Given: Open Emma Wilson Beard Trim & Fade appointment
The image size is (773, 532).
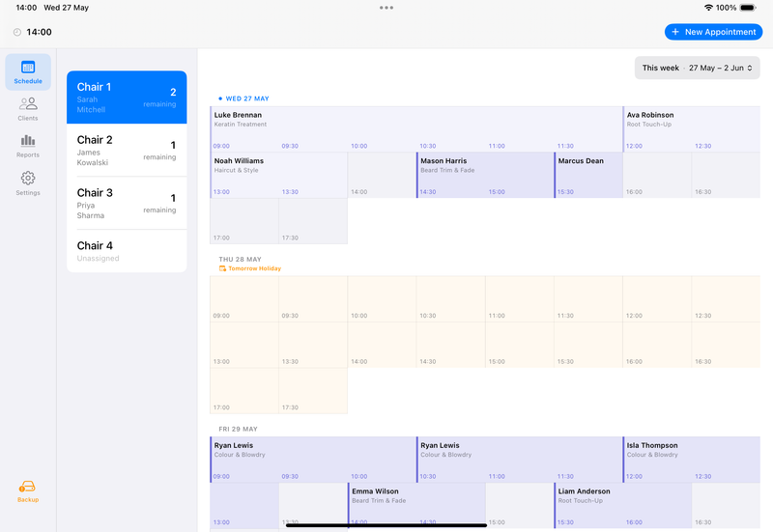Looking at the screenshot, I should 416,505.
